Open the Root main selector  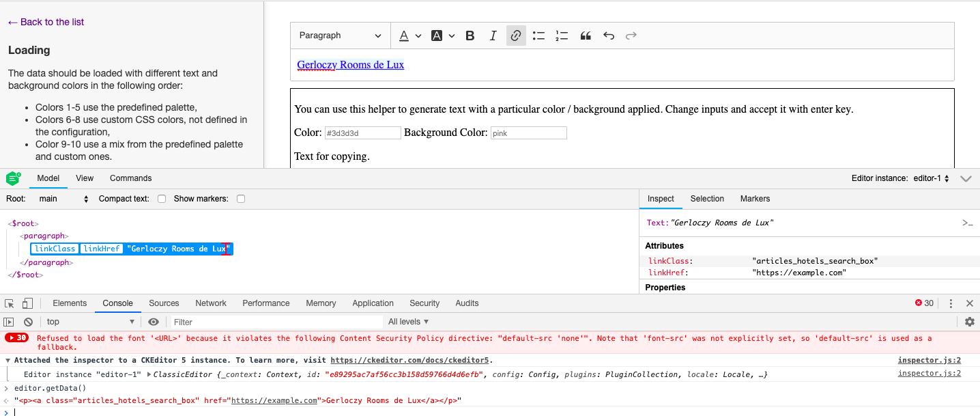[x=64, y=199]
